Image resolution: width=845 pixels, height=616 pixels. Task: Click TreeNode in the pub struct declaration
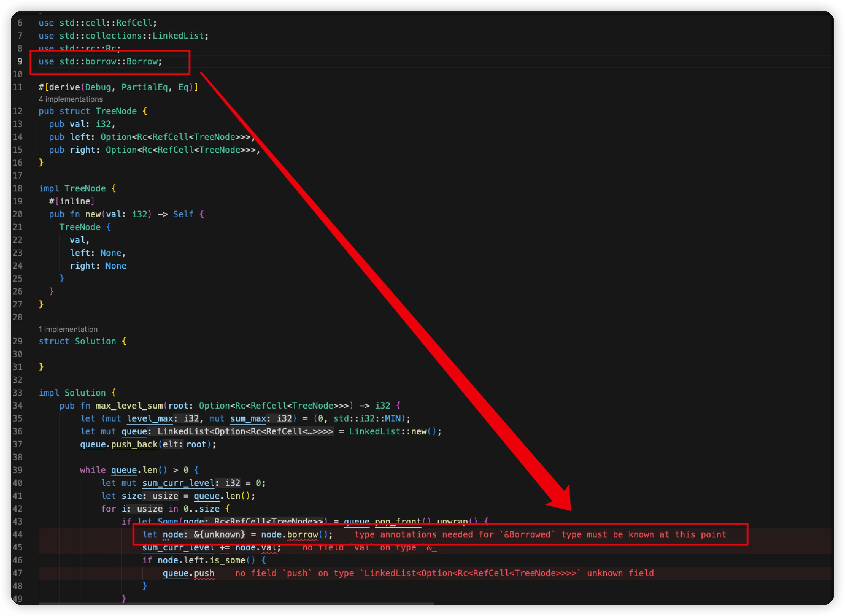116,111
